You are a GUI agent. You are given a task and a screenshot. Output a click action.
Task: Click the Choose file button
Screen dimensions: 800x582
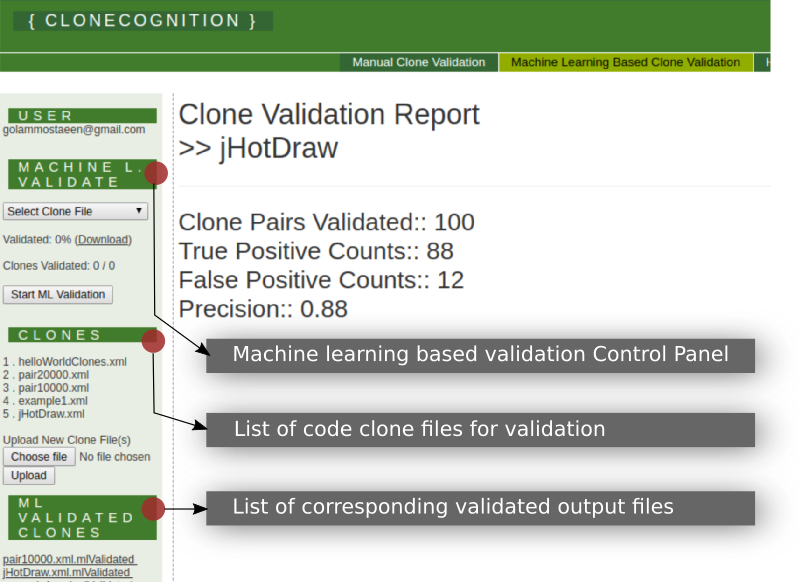point(39,457)
